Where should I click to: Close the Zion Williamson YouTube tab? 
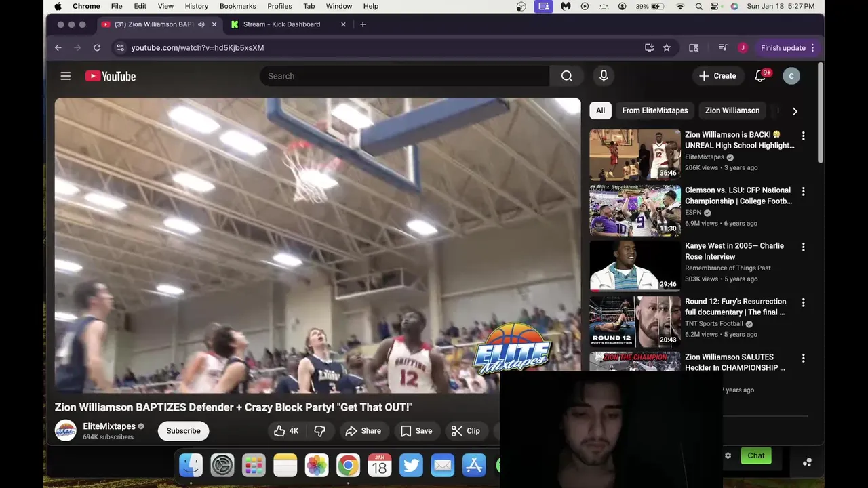click(x=214, y=24)
